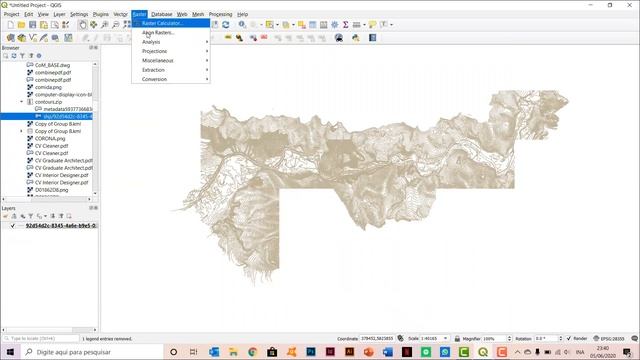Click the Coordinate input field
Viewport: 640px width, 360px height.
378,339
